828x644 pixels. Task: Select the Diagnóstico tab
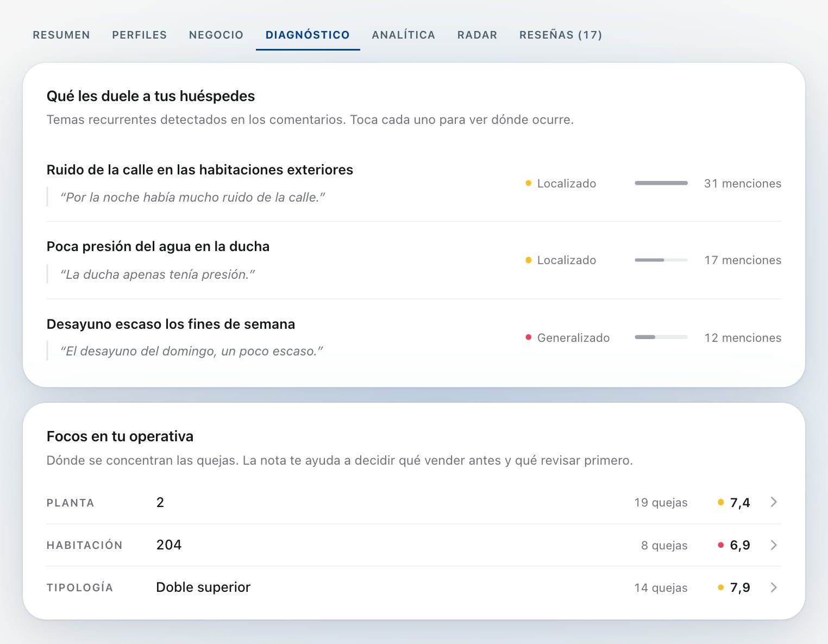[308, 35]
